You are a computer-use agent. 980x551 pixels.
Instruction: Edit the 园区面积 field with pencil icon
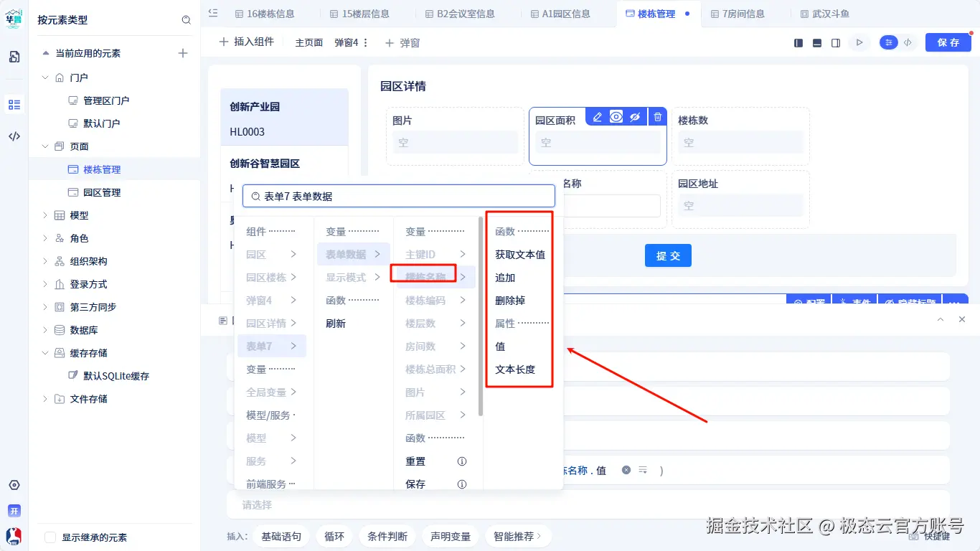click(598, 117)
